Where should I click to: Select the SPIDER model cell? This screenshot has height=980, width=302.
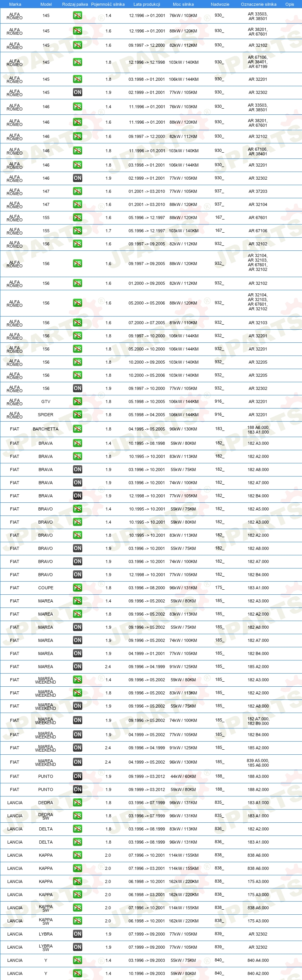tap(46, 415)
